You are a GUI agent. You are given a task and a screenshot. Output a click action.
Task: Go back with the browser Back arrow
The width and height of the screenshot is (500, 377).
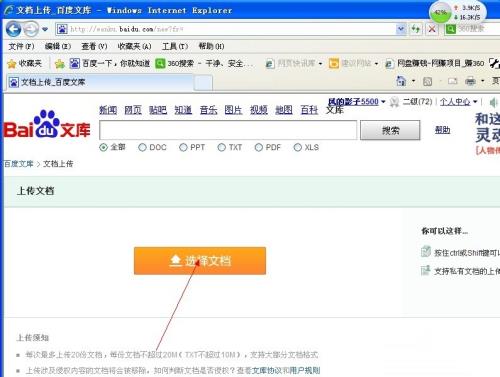(x=13, y=29)
